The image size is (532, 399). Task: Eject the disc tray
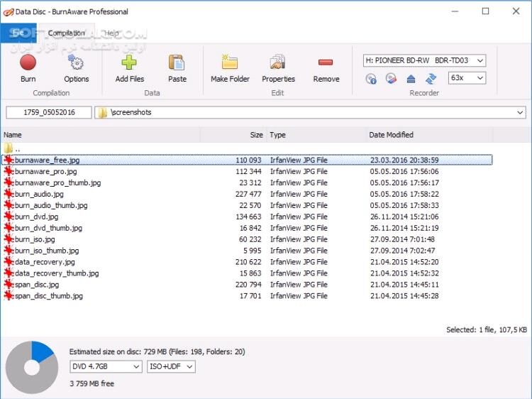click(411, 79)
